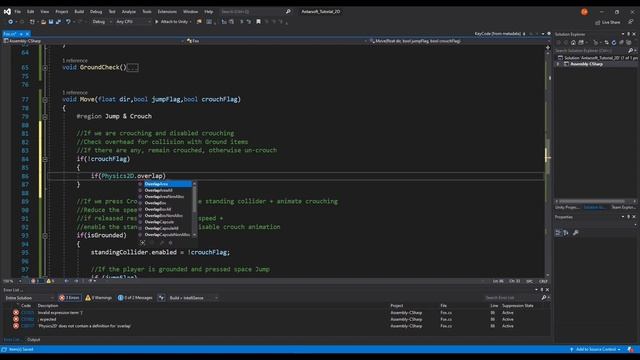Collapse the Move method outline
This screenshot has width=640, height=360.
[x=45, y=100]
